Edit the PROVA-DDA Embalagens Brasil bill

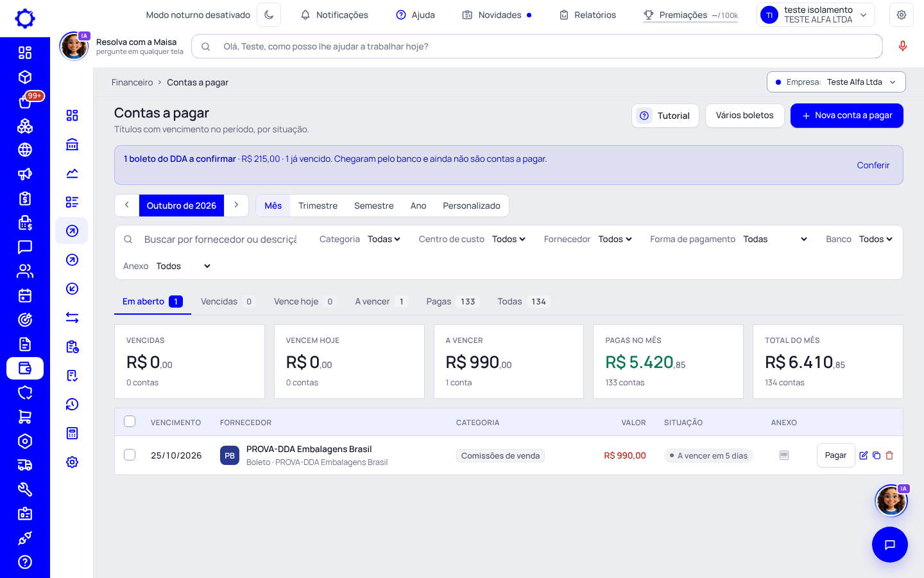coord(864,455)
